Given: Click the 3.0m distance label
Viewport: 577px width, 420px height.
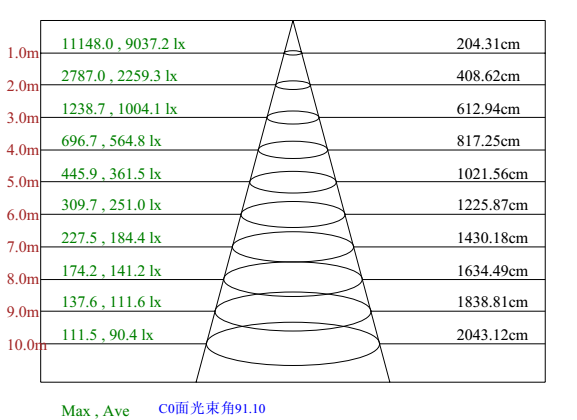Looking at the screenshot, I should tap(23, 118).
